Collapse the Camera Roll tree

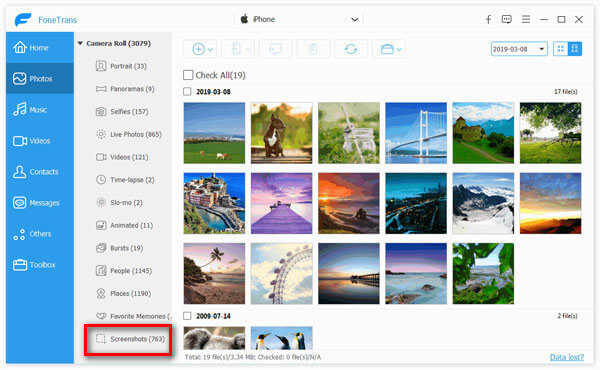tap(80, 44)
